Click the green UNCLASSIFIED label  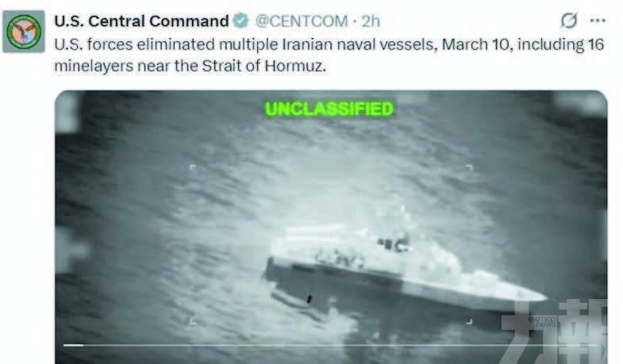pos(329,109)
